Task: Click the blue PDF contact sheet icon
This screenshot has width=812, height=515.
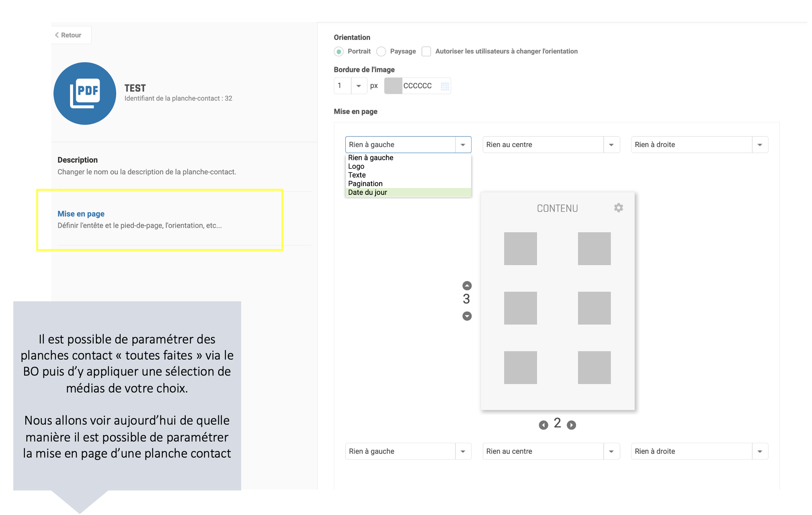Action: (85, 93)
